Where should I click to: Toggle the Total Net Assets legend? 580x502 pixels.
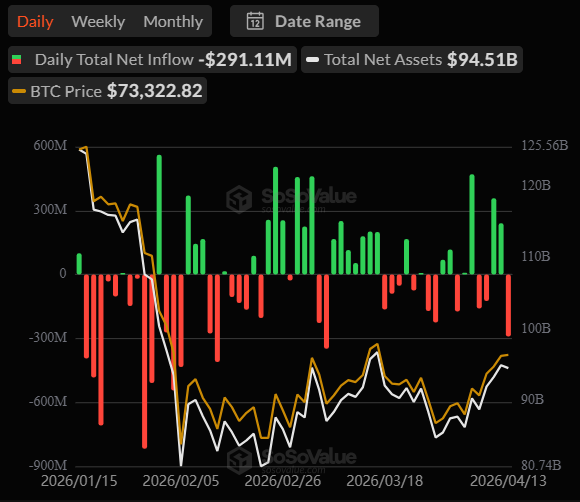[x=412, y=60]
